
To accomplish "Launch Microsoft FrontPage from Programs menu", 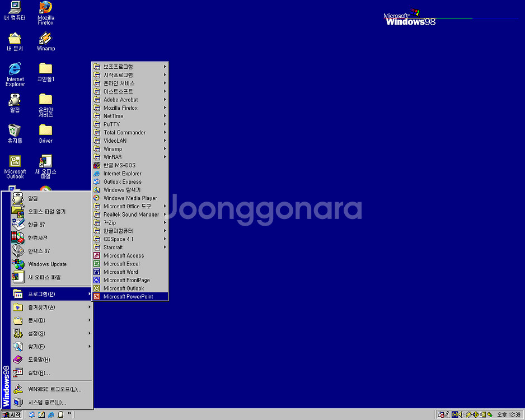I will coord(130,280).
